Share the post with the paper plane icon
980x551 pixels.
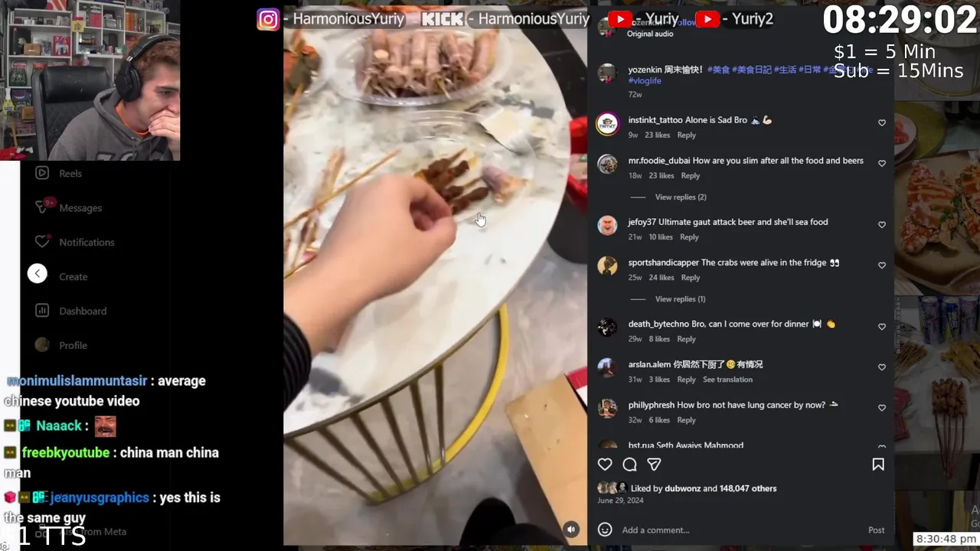pyautogui.click(x=654, y=465)
